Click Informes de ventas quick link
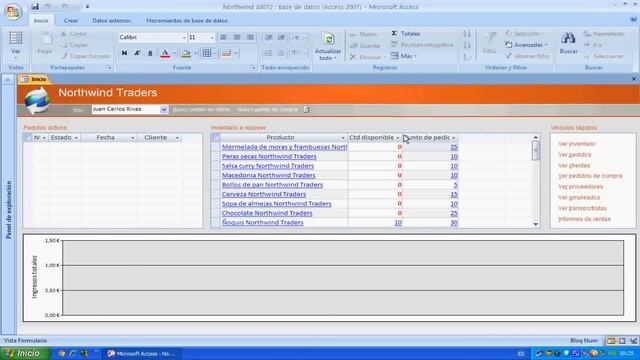The height and width of the screenshot is (360, 640). point(584,219)
